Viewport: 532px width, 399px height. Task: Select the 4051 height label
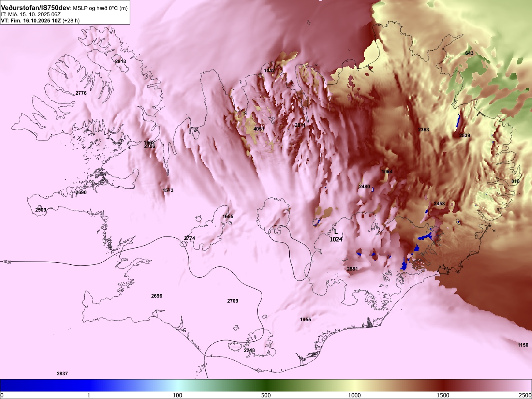[x=259, y=129]
